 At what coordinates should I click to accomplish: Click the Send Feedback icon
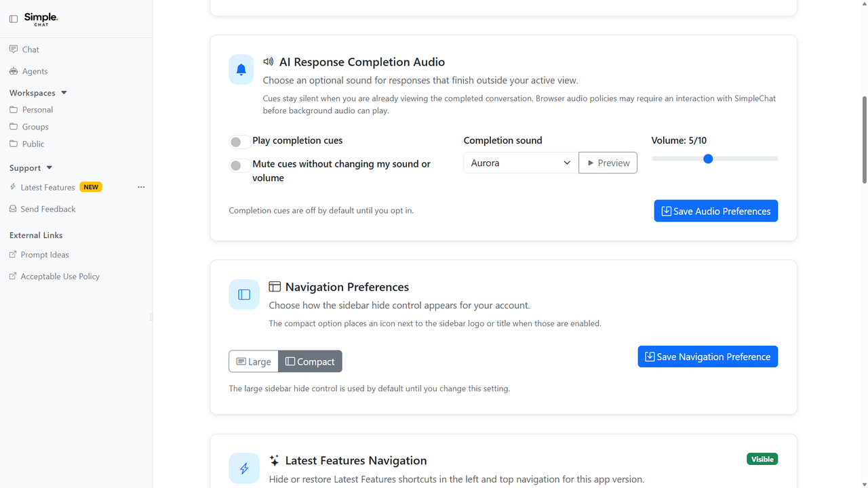click(13, 209)
